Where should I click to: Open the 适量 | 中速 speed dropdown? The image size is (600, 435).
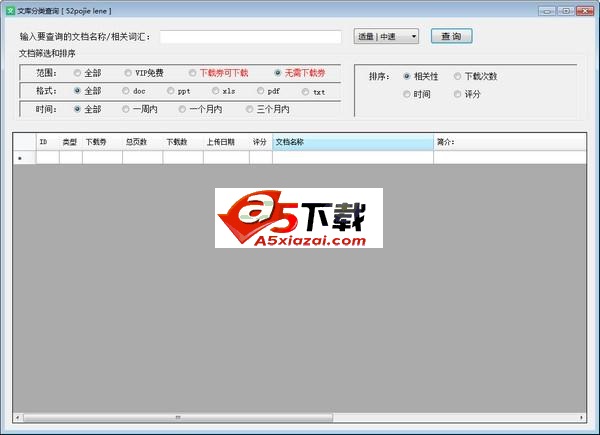tap(386, 36)
